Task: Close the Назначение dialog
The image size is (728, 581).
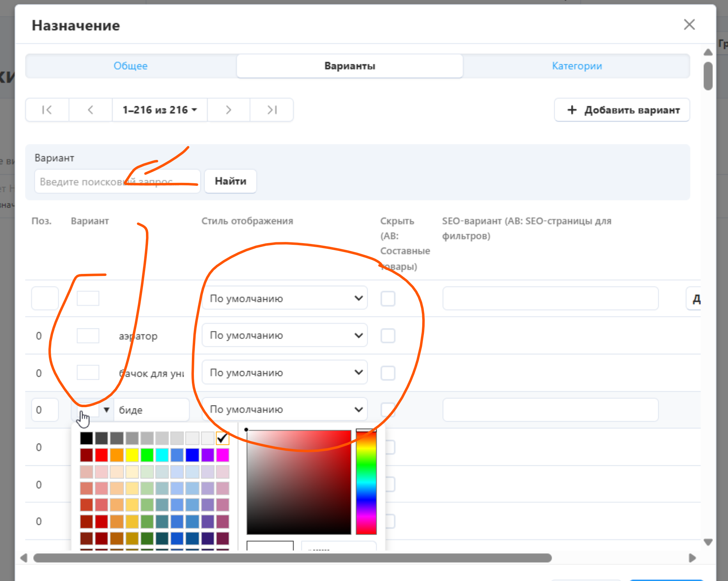Action: coord(689,25)
